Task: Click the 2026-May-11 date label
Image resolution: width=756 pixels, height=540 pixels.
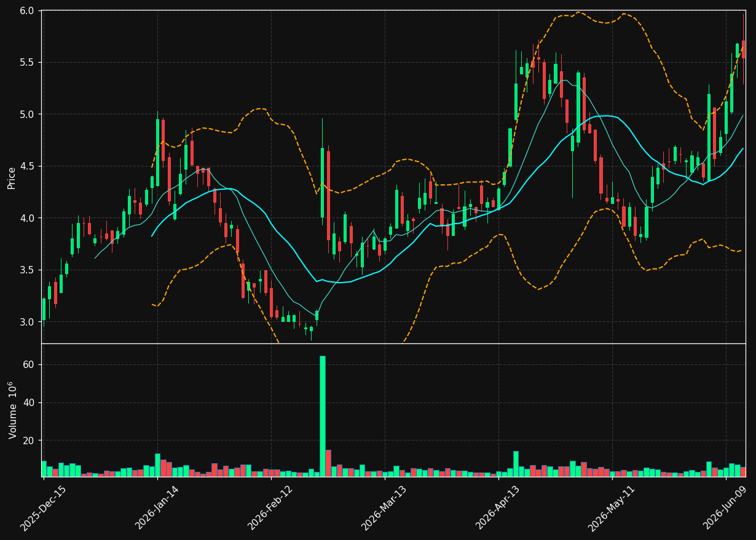Action: point(612,508)
